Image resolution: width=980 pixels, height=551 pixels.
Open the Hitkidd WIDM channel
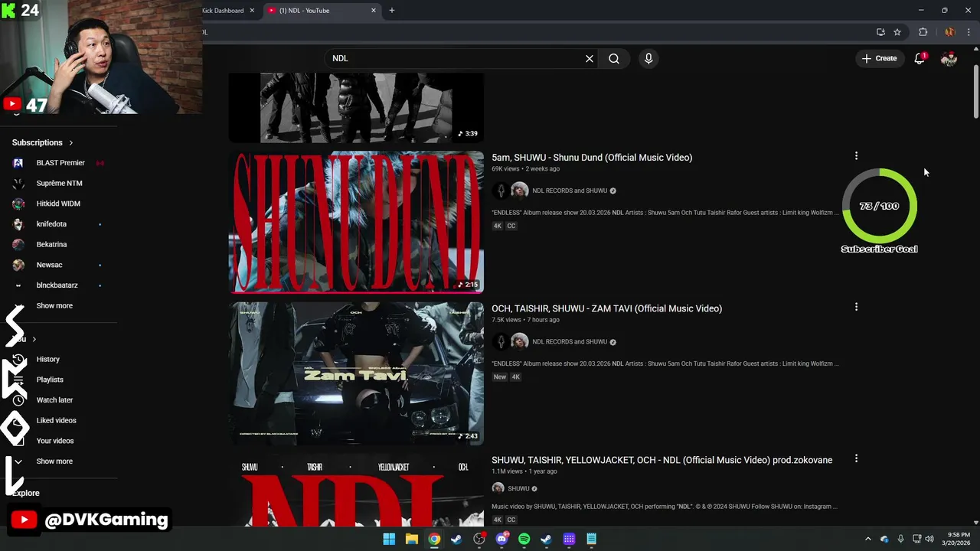pyautogui.click(x=58, y=204)
